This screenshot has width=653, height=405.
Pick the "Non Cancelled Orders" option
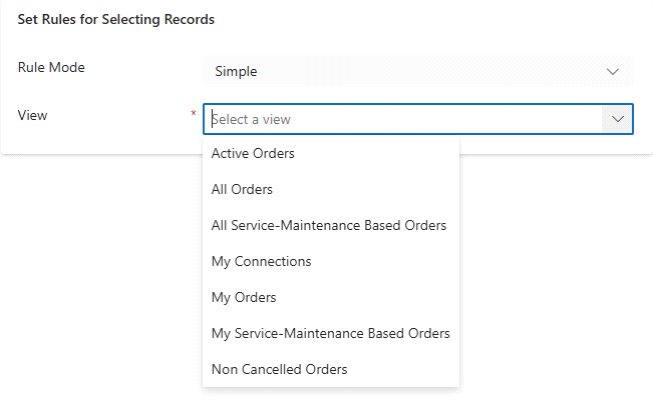(x=279, y=369)
